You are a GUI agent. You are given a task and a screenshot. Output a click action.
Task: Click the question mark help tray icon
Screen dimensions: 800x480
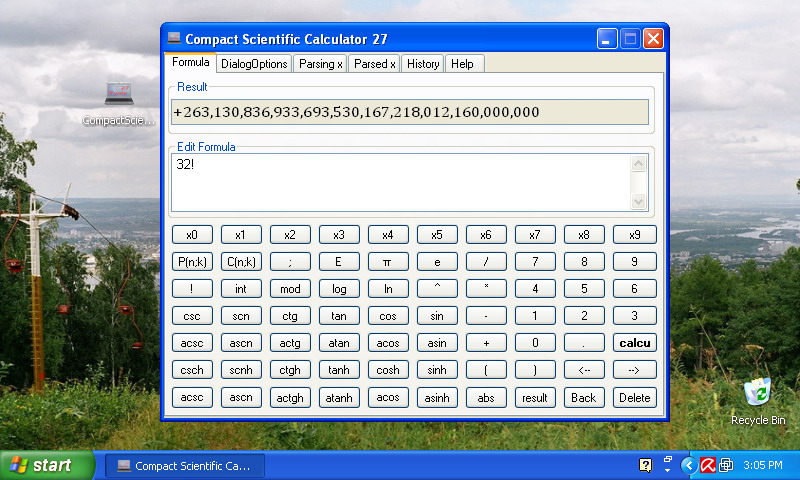(645, 465)
